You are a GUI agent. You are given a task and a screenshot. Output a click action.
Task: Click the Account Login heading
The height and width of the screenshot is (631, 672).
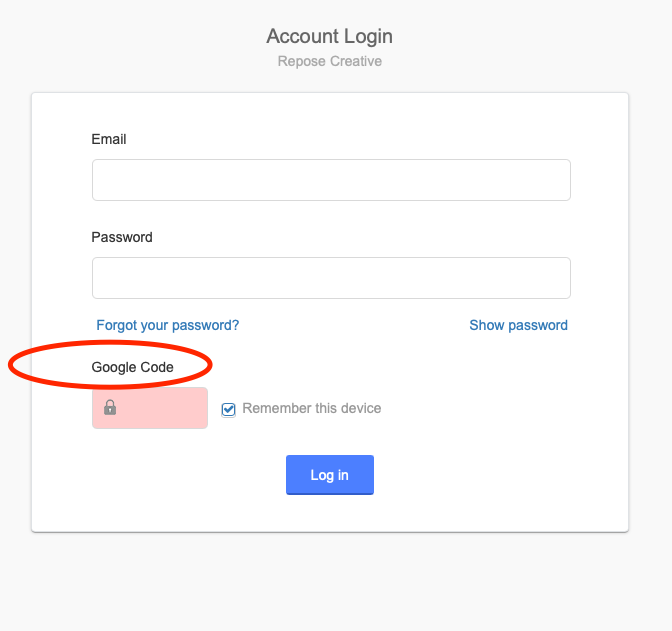click(x=329, y=36)
